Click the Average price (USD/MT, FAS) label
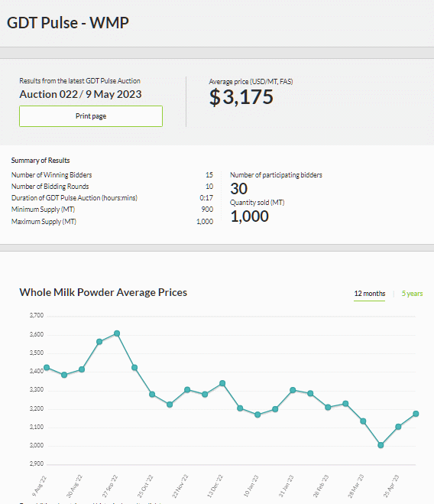434x504 pixels. [251, 82]
